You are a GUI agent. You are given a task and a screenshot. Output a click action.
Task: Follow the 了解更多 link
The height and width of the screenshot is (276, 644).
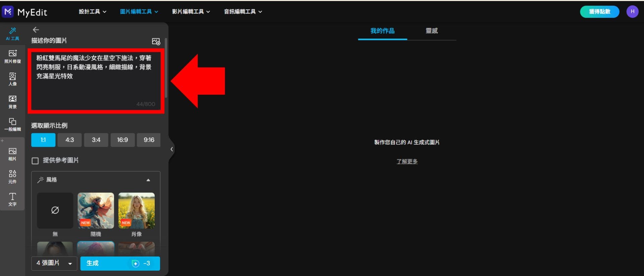click(407, 162)
